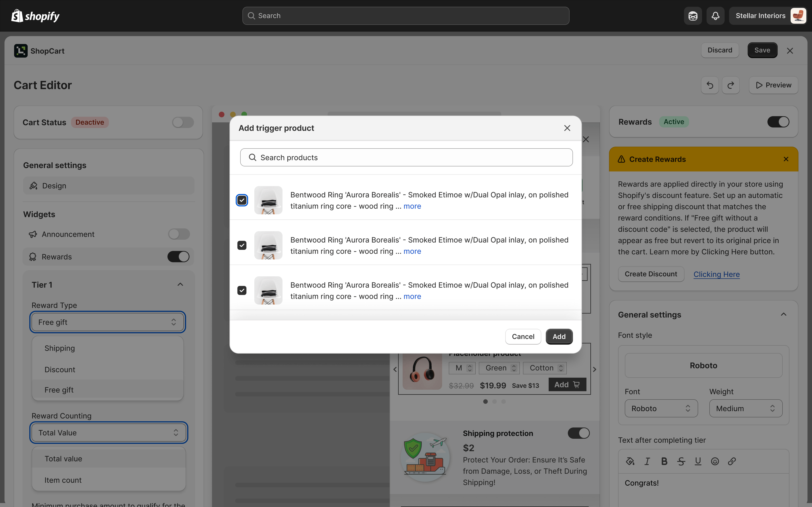Choose Shipping from reward type list
This screenshot has height=507, width=812.
(x=60, y=348)
